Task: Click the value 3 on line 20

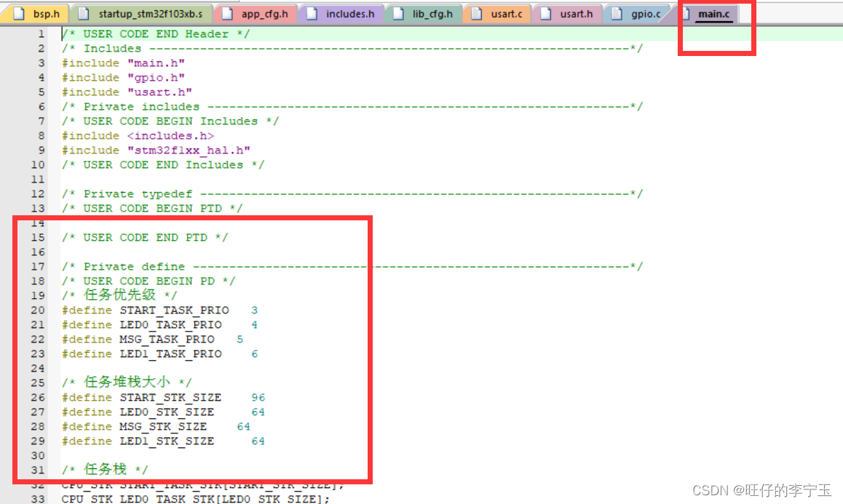Action: [x=254, y=310]
